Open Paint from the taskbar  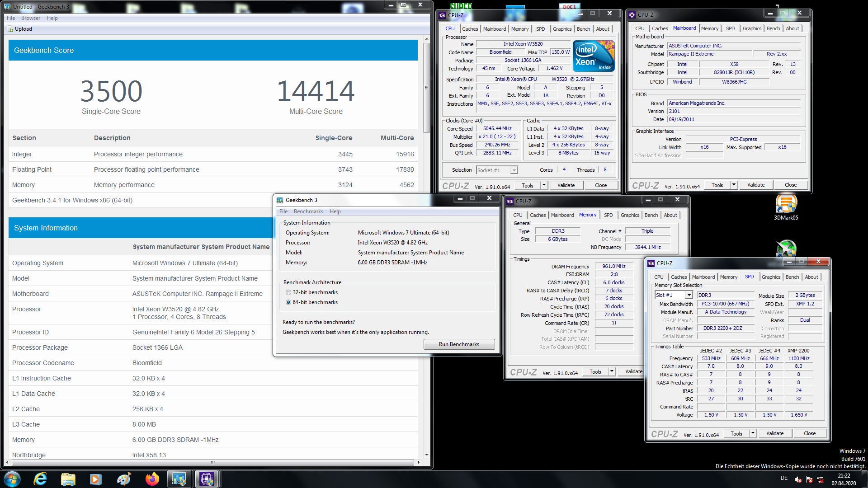124,479
